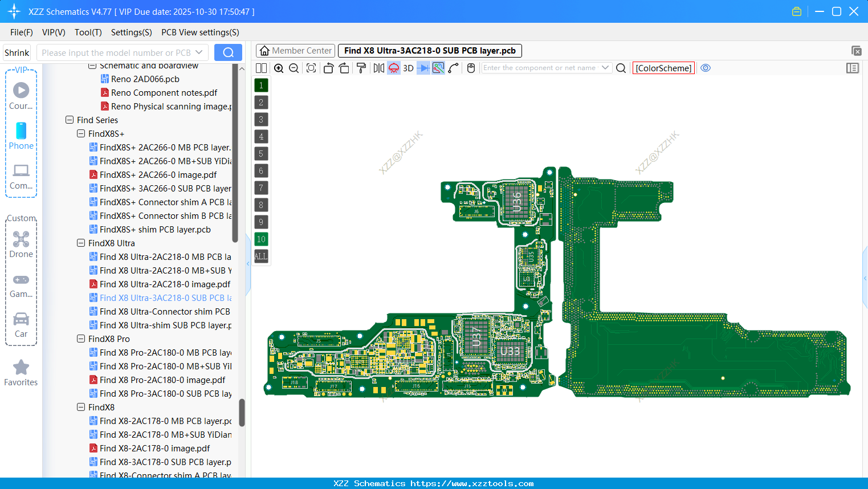The image size is (868, 489).
Task: Select the ALL layers button
Action: [261, 256]
